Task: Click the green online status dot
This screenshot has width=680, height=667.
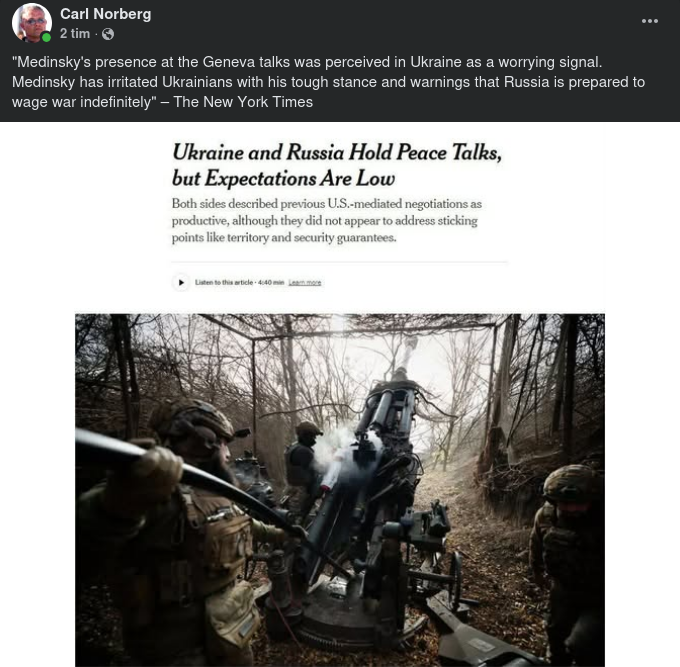Action: (46, 38)
